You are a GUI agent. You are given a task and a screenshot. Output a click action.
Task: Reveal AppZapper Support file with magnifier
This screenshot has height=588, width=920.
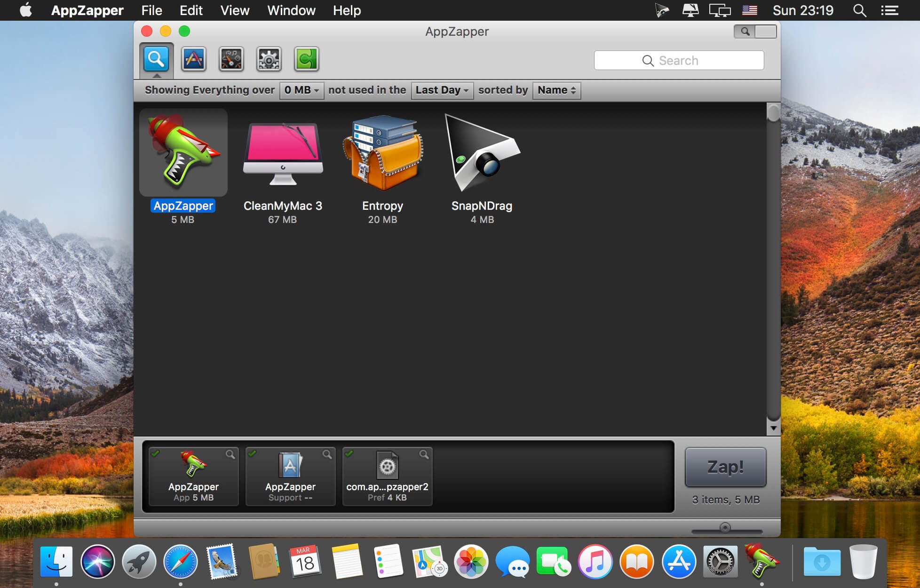click(x=327, y=454)
